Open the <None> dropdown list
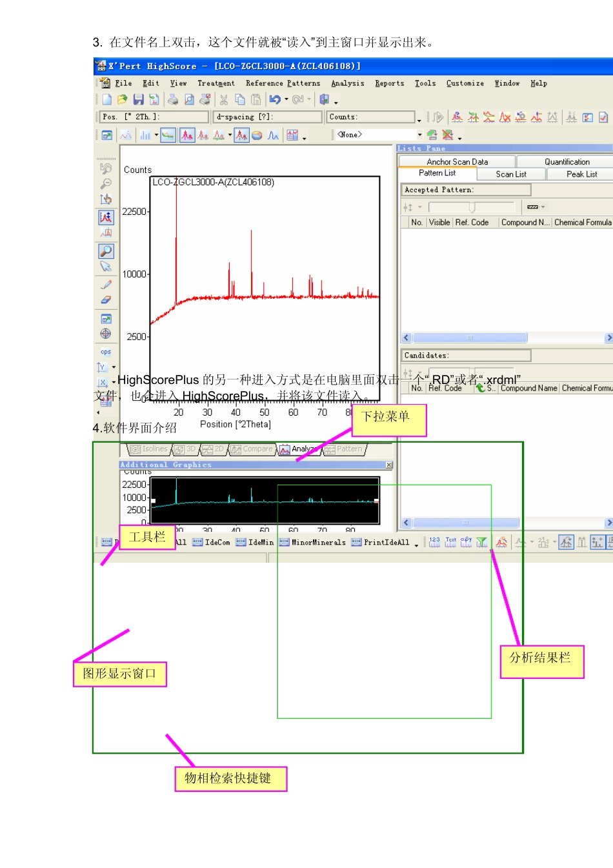This screenshot has width=613, height=868. (x=420, y=135)
